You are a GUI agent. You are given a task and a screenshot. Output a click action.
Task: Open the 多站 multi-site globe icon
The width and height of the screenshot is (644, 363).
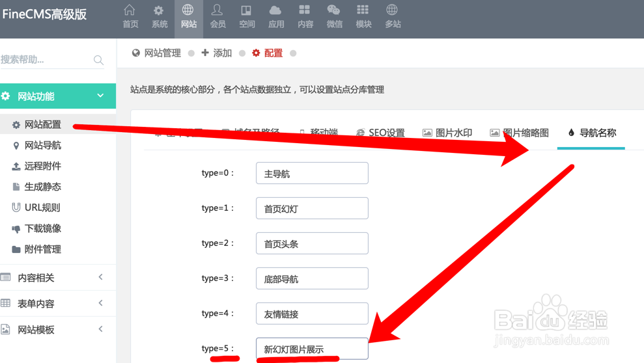click(x=392, y=10)
